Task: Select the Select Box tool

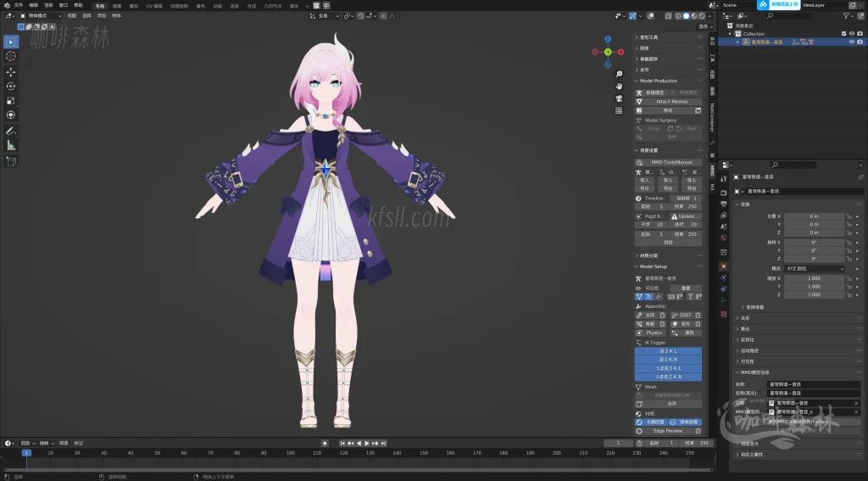Action: (10, 42)
